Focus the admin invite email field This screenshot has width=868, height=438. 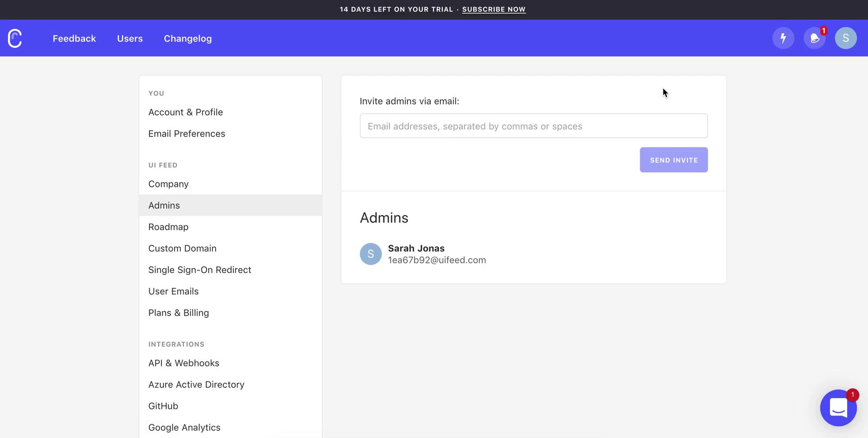tap(533, 126)
